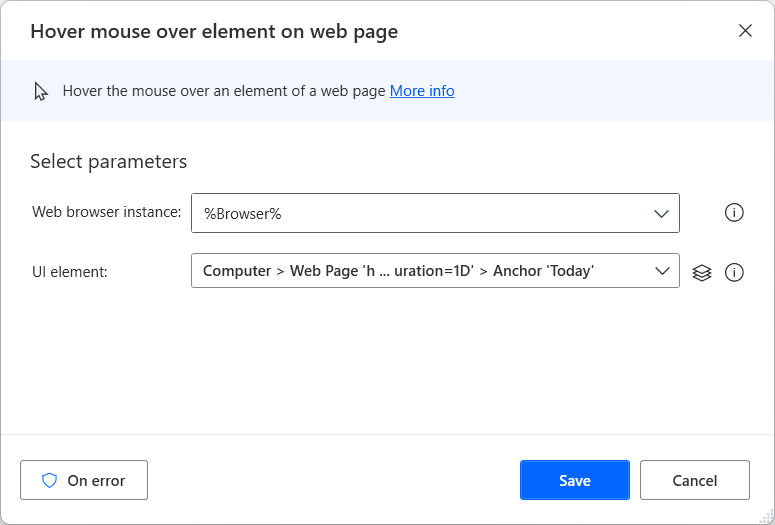
Task: Click the %Browser% field text
Action: click(243, 214)
